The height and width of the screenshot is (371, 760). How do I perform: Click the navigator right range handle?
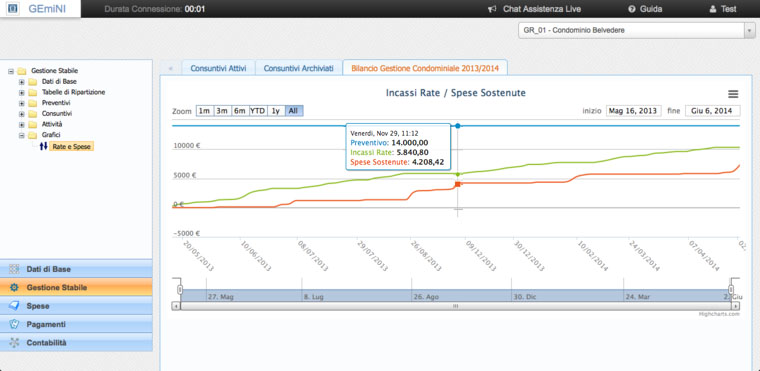[731, 290]
